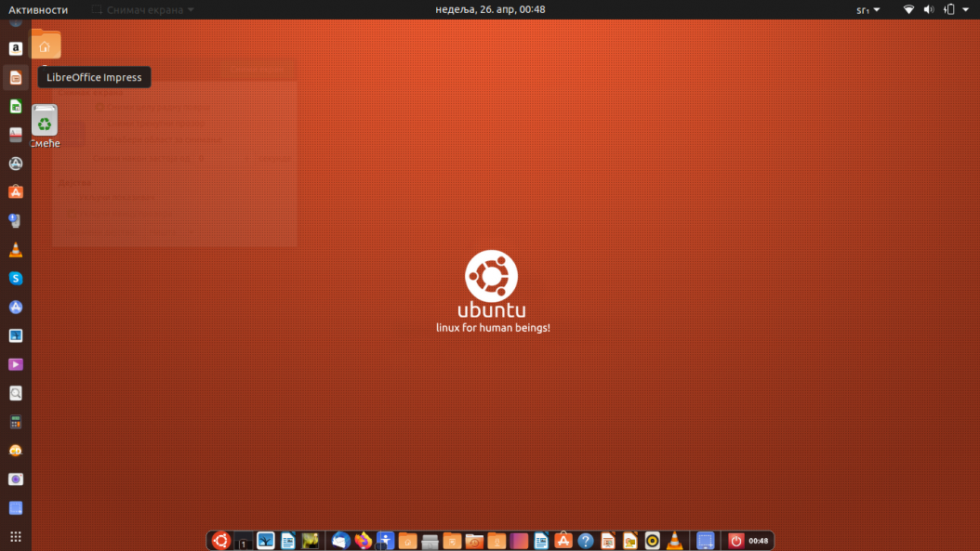Open Software Updater grey circular icon

(x=16, y=164)
